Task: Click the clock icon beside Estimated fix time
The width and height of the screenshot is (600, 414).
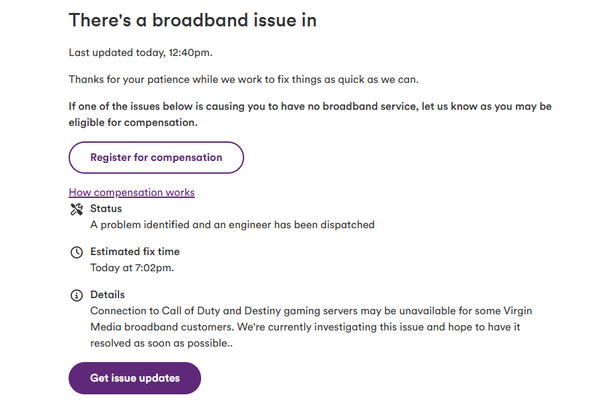Action: coord(77,252)
